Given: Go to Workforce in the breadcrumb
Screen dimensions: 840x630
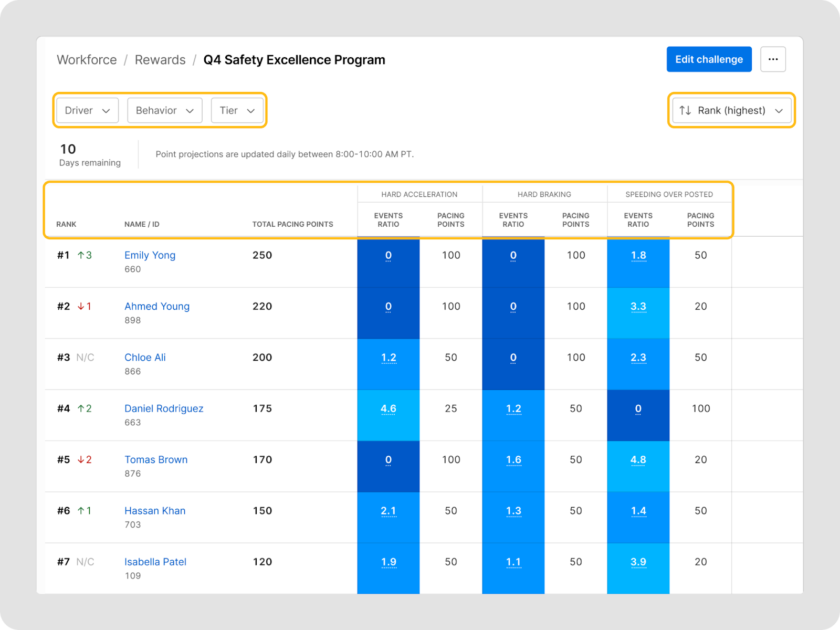Looking at the screenshot, I should click(x=87, y=60).
